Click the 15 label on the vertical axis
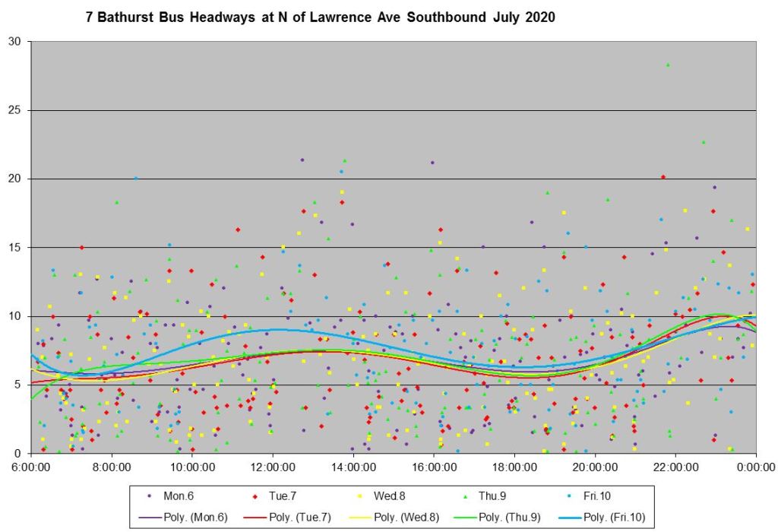 (14, 248)
